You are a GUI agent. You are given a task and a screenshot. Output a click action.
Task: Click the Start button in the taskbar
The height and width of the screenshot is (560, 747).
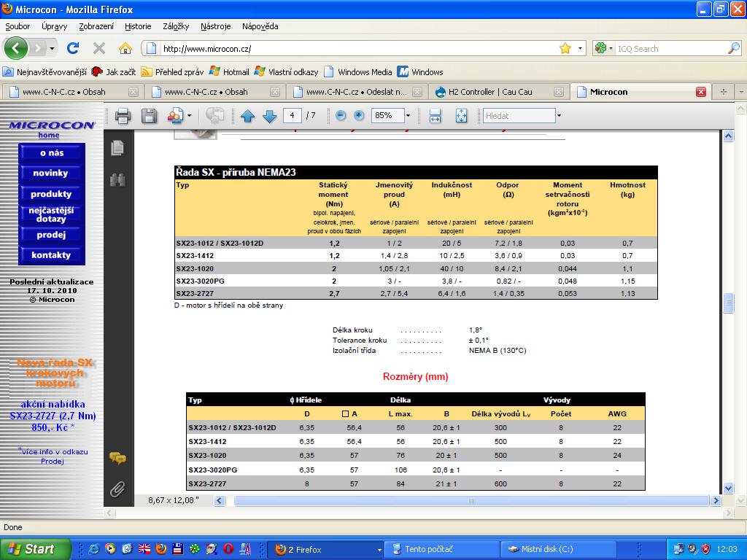click(35, 549)
